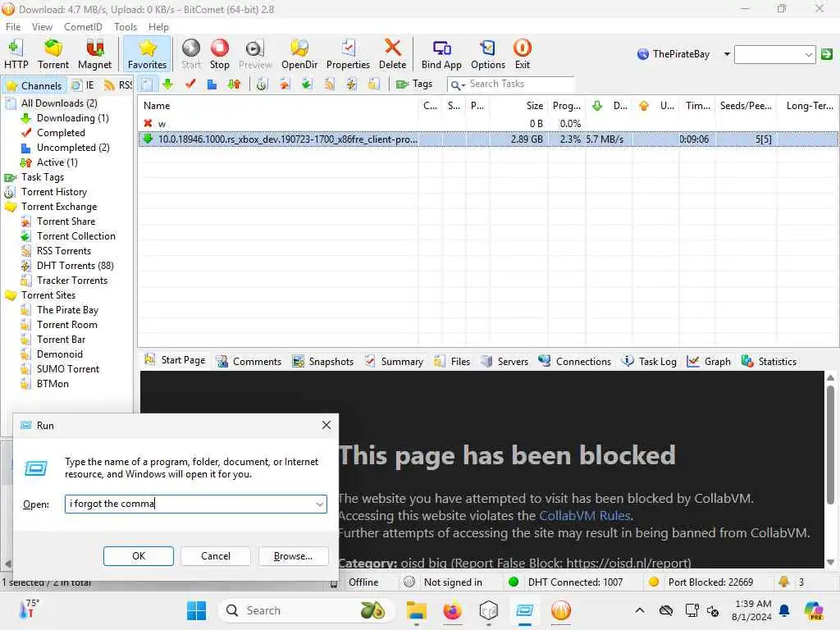Show task Properties
Viewport: 840px width, 630px height.
coord(348,54)
